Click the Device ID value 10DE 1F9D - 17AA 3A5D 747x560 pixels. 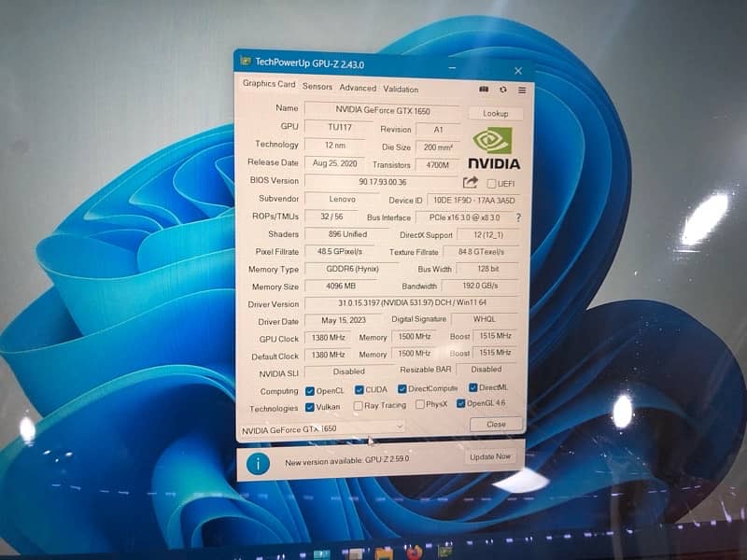[x=473, y=201]
